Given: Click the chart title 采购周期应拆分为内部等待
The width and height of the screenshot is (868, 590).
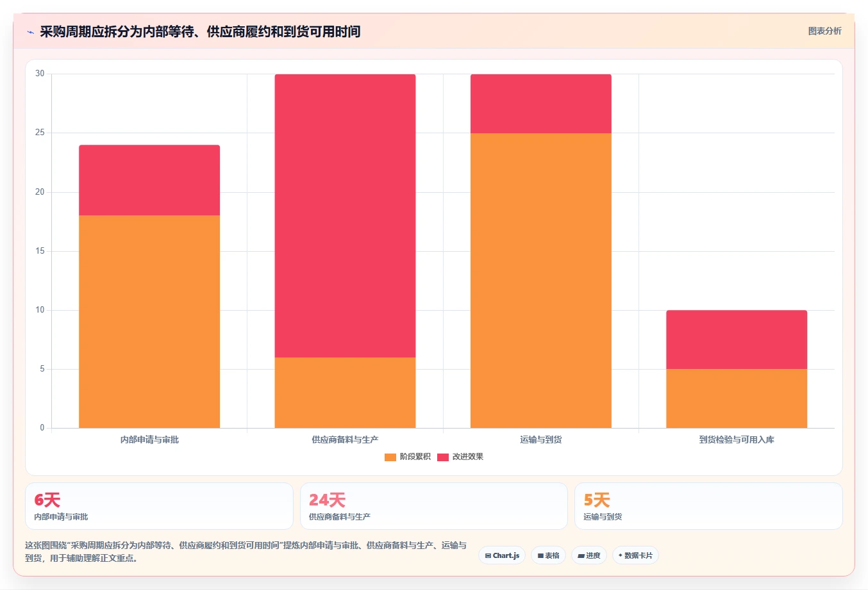Looking at the screenshot, I should (200, 31).
